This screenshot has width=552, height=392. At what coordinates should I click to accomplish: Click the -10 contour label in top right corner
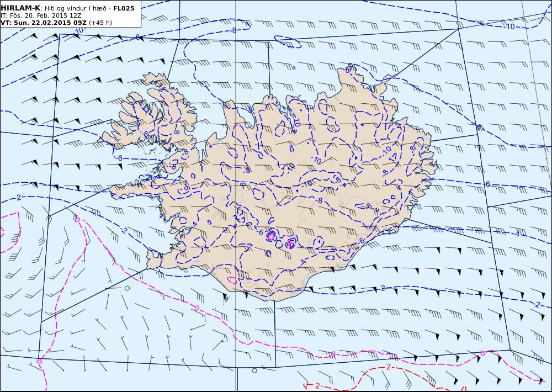[509, 27]
